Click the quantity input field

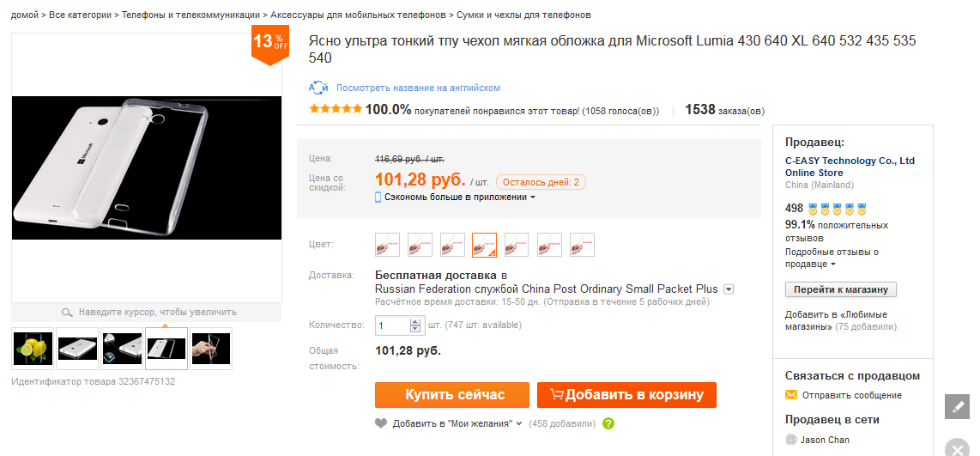point(392,325)
